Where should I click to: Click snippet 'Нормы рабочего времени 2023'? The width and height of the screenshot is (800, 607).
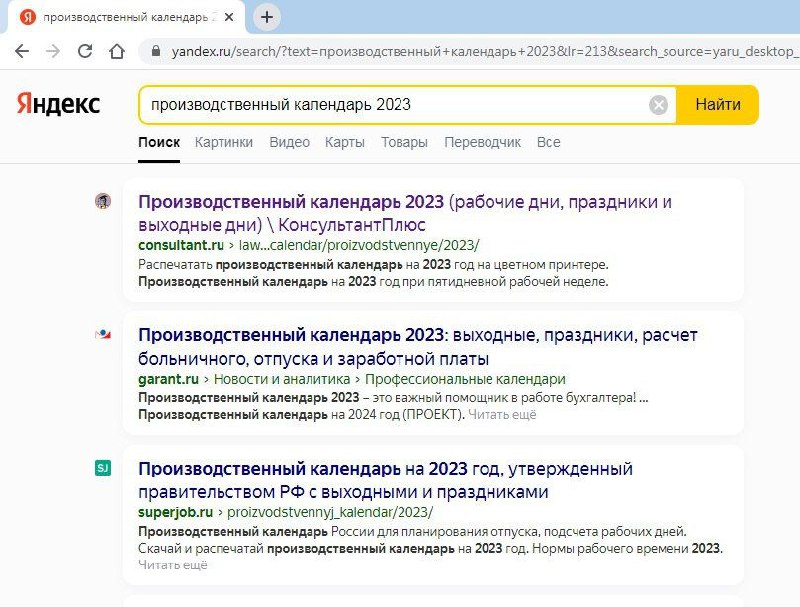pos(627,549)
